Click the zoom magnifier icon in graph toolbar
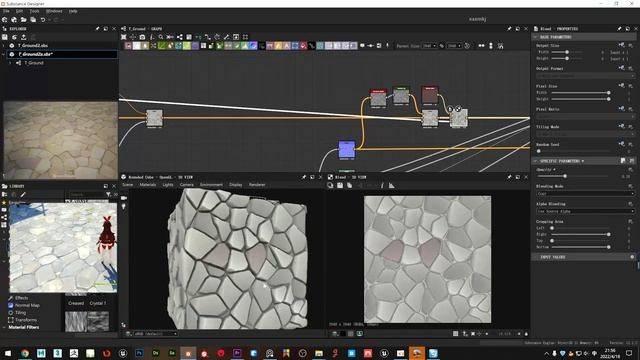Image resolution: width=640 pixels, height=360 pixels. (161, 37)
